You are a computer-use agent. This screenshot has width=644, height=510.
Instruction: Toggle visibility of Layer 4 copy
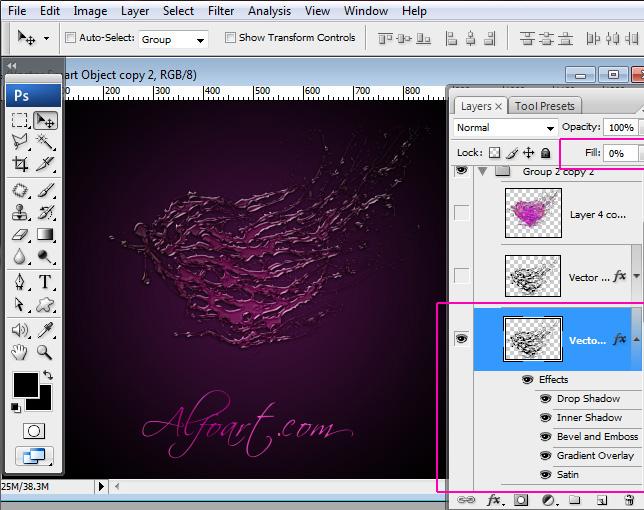[x=461, y=213]
